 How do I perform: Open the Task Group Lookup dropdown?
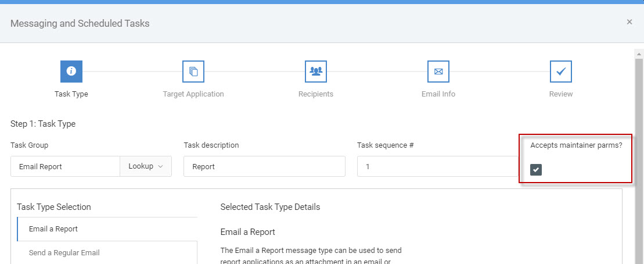pos(146,166)
